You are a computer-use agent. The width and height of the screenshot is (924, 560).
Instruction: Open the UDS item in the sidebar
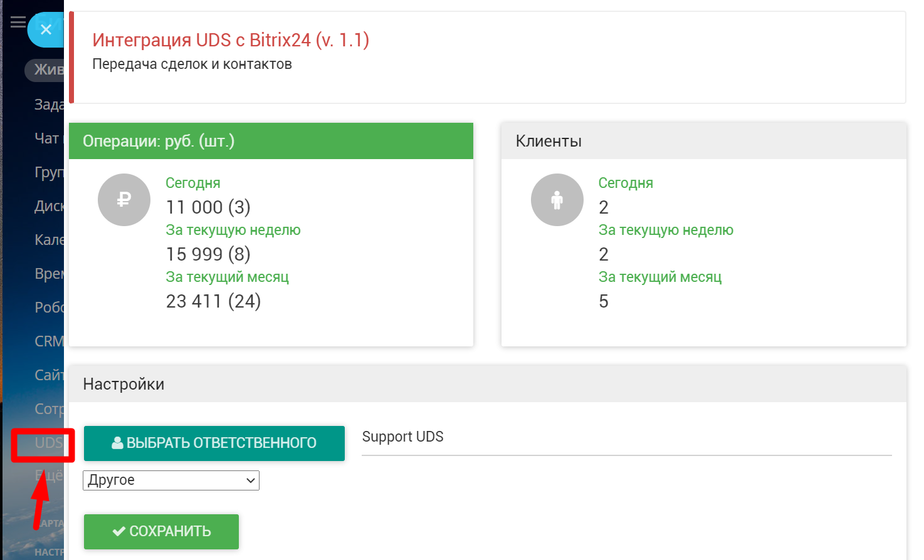[x=48, y=443]
